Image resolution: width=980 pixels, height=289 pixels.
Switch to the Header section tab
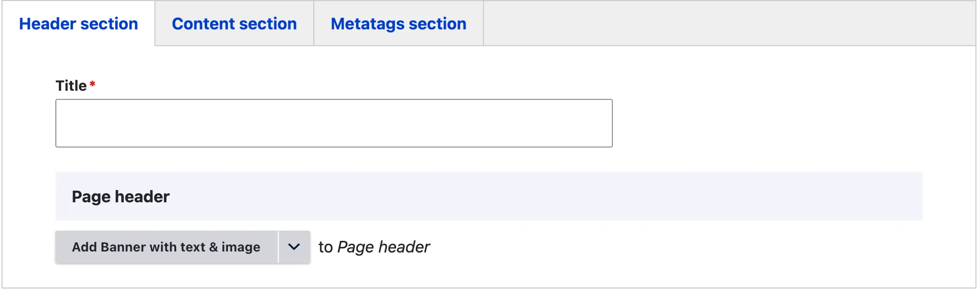[78, 24]
